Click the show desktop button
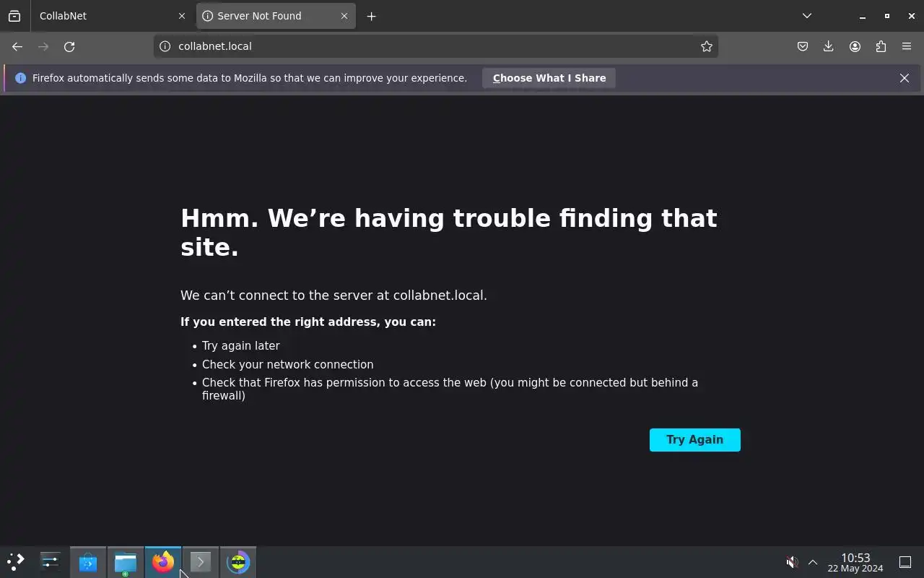This screenshot has width=924, height=578. pos(905,562)
